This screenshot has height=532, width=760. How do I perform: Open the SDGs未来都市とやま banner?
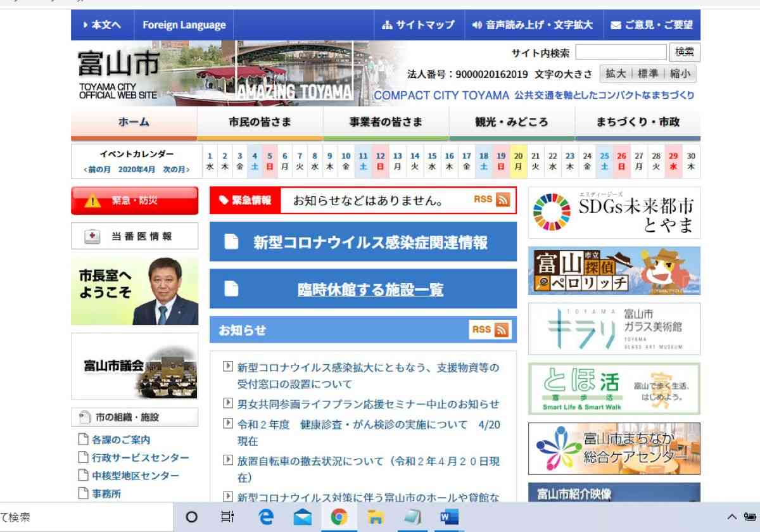(x=614, y=213)
